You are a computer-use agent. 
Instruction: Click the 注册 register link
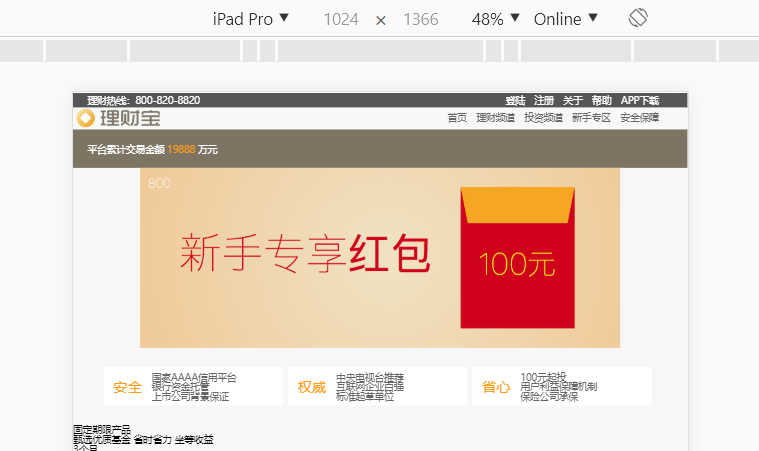(544, 100)
